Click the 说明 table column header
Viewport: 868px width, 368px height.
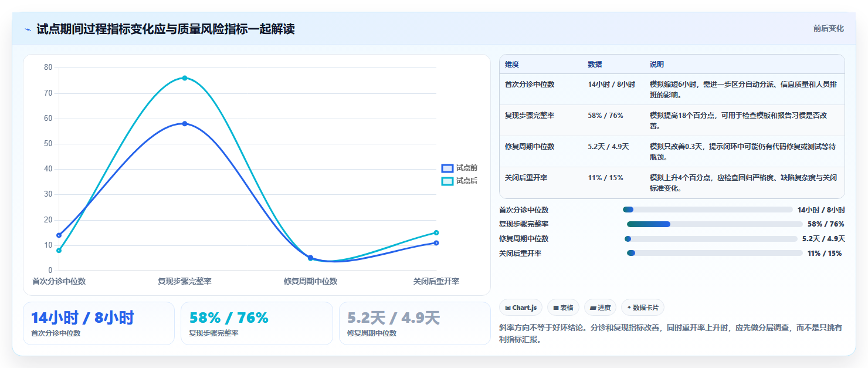pos(657,65)
